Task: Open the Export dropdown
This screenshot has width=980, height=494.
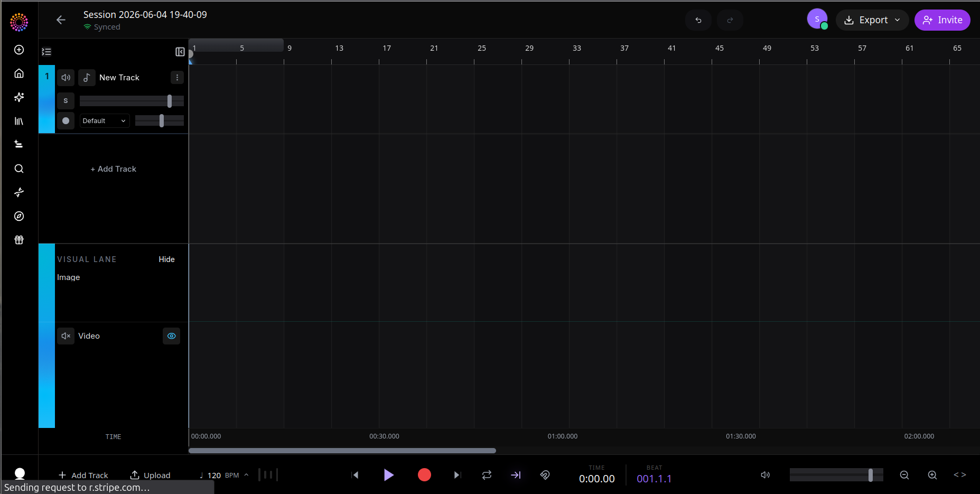Action: (x=872, y=20)
